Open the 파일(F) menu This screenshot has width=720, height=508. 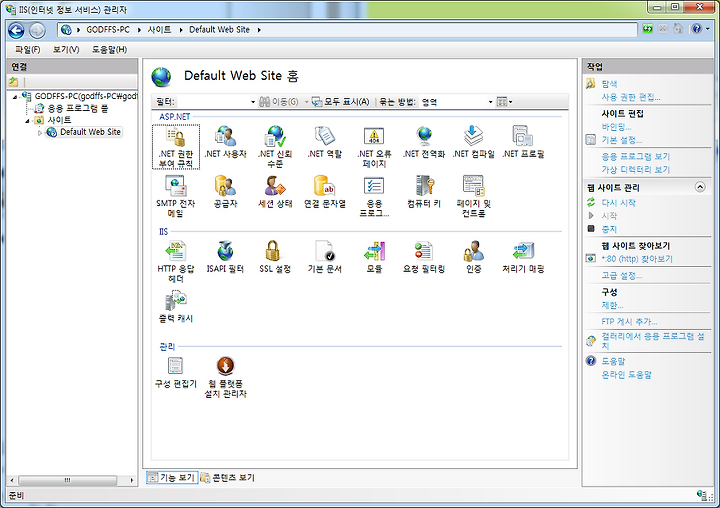[28, 50]
